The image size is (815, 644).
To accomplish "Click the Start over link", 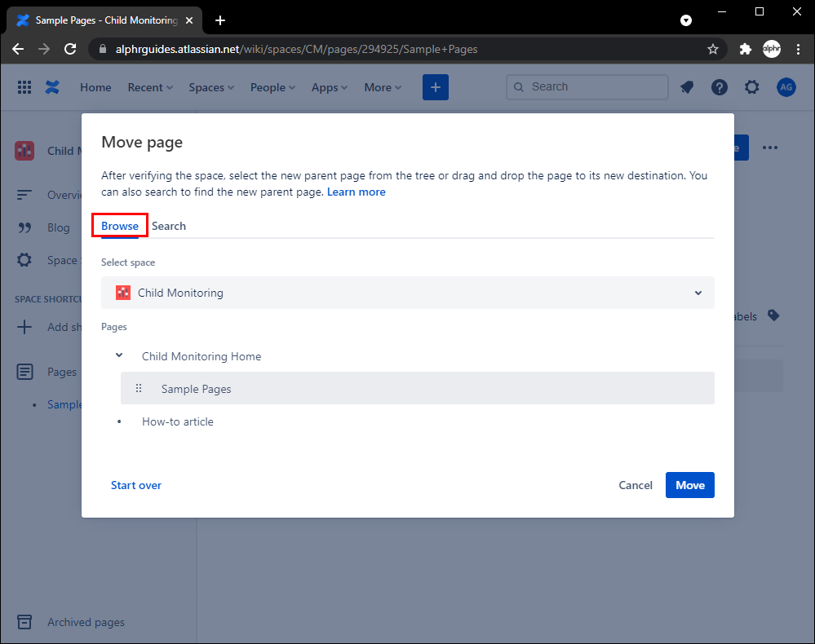I will [136, 485].
